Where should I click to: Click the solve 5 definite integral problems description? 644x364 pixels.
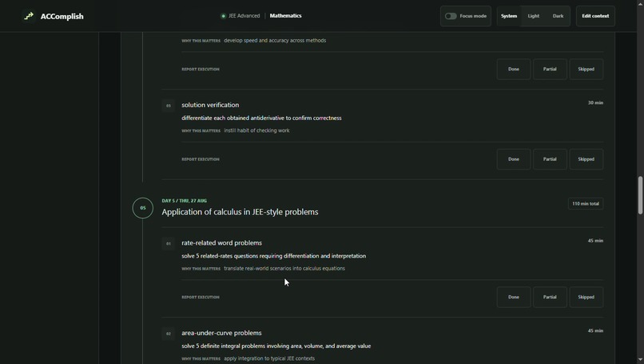276,346
